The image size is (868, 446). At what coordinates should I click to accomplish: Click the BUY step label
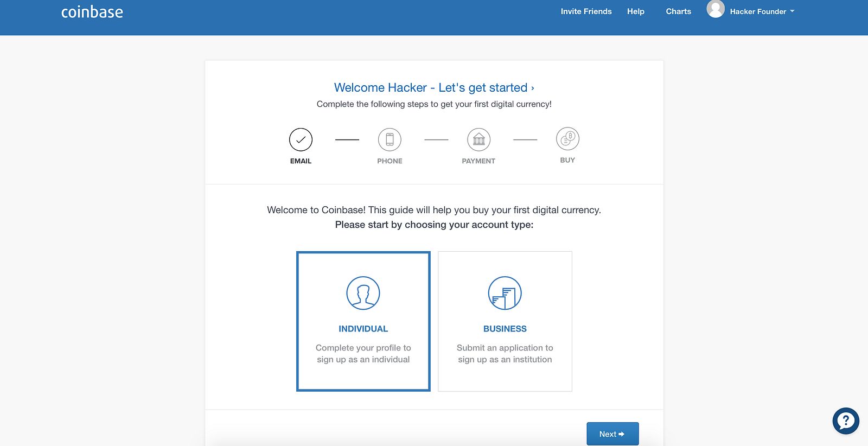coord(567,160)
